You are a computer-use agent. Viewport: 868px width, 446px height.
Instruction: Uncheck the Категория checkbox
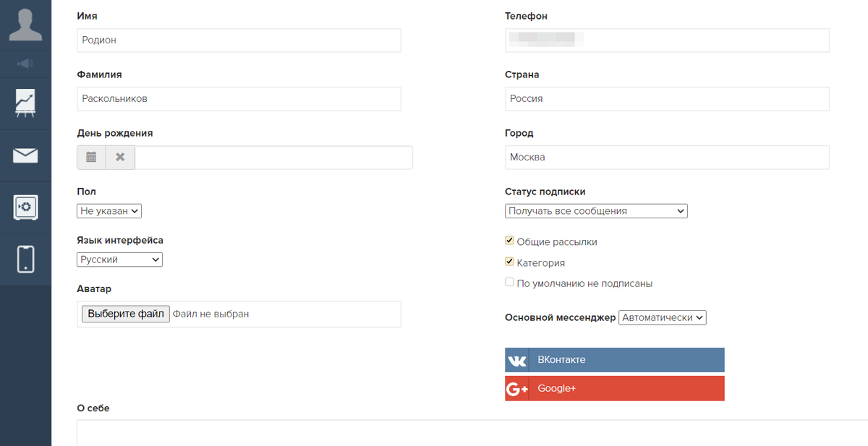509,262
